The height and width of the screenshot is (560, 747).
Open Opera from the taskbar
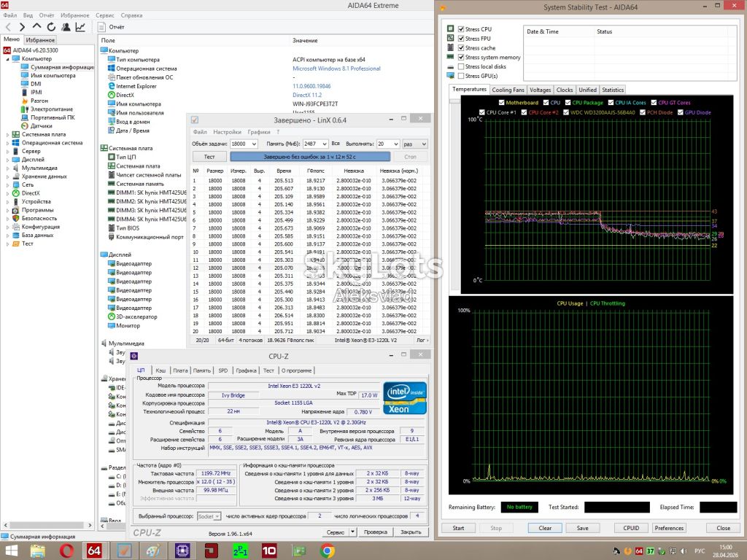coord(66,551)
